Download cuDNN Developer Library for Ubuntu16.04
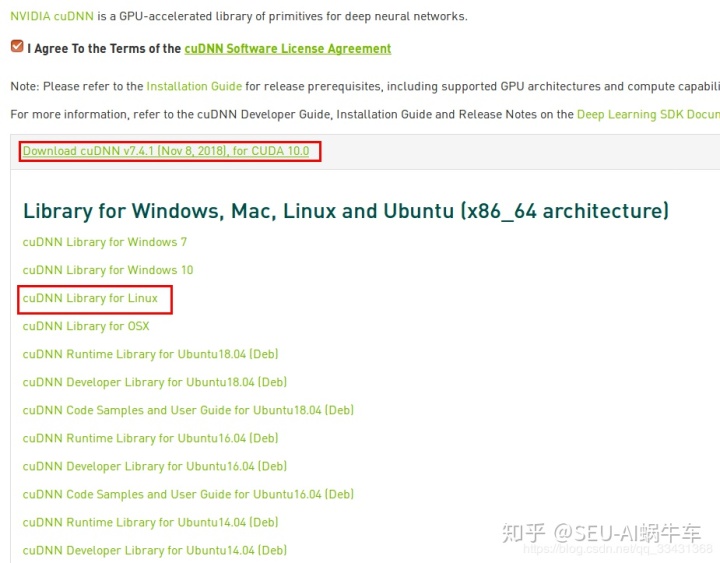This screenshot has width=720, height=563. (x=155, y=466)
